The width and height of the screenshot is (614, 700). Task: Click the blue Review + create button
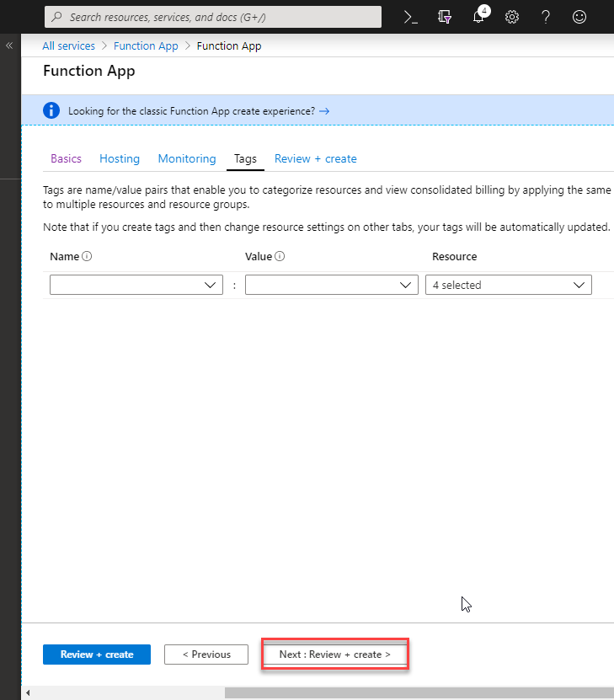tap(97, 655)
